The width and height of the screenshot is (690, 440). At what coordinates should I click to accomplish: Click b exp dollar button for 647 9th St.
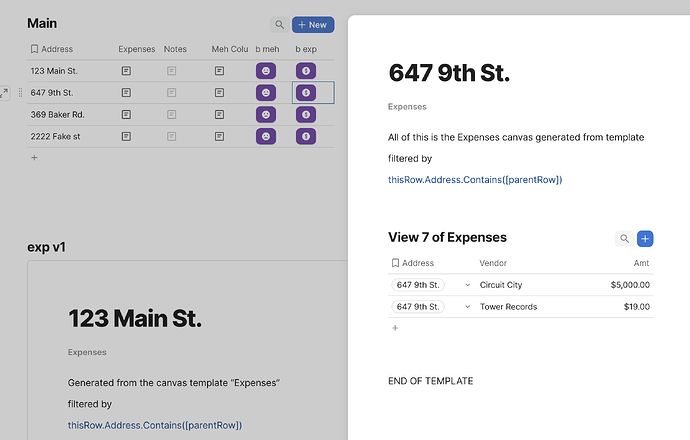click(x=306, y=93)
